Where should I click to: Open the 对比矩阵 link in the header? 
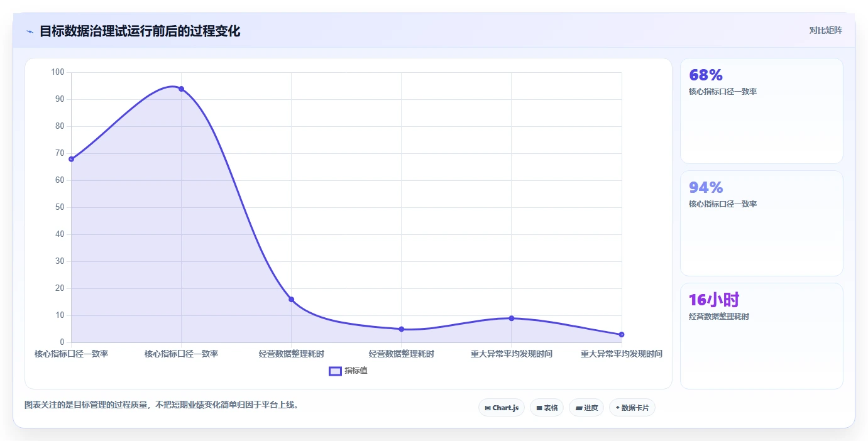click(x=825, y=30)
